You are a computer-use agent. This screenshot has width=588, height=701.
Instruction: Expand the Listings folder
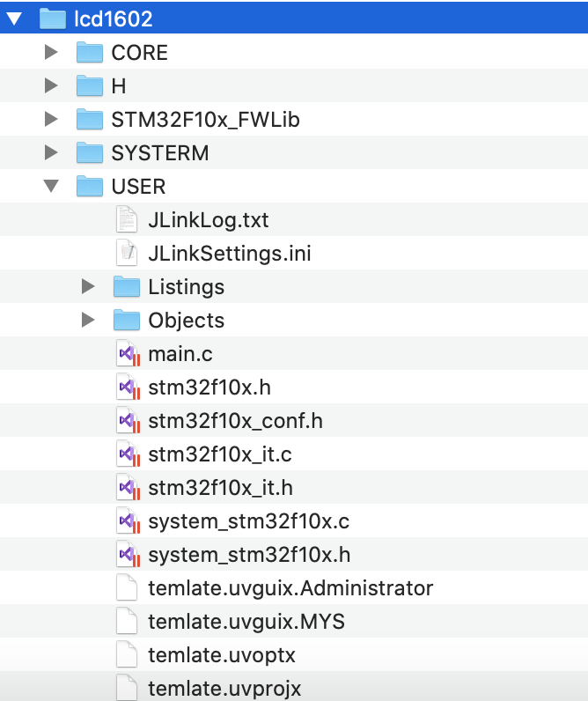tap(88, 287)
